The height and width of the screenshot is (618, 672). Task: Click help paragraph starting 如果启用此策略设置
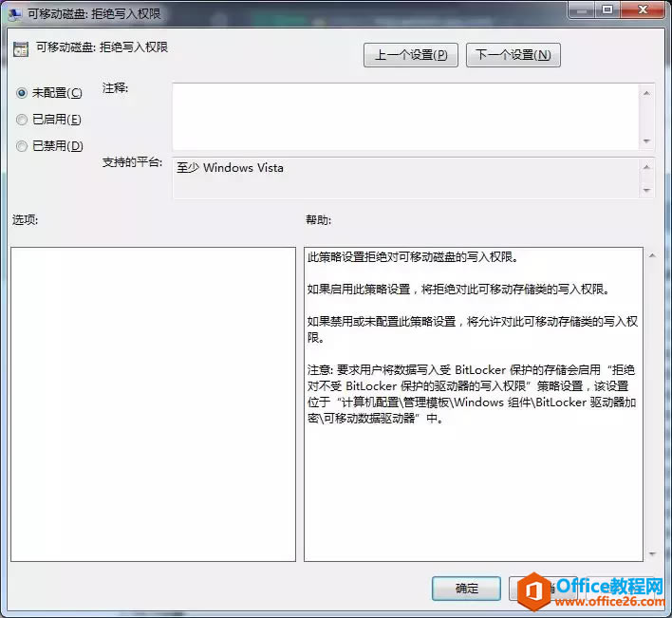click(458, 290)
